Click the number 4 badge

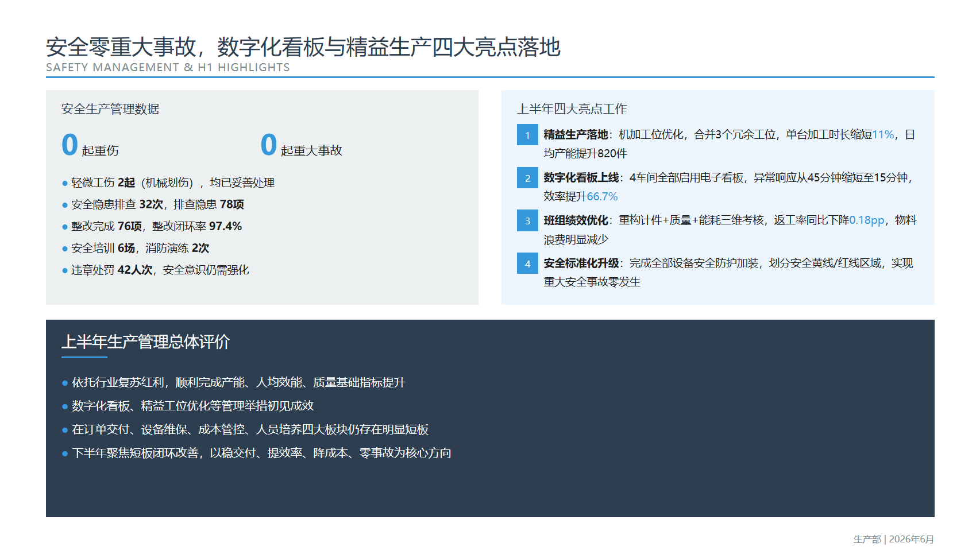[x=527, y=263]
